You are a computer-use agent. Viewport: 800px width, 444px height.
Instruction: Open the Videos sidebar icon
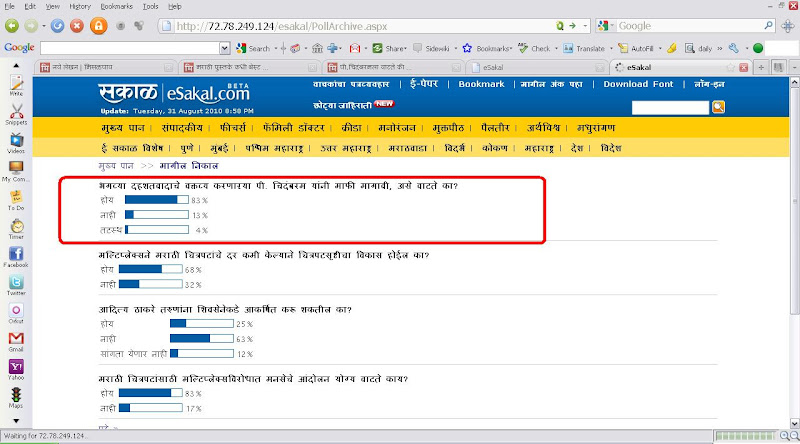click(x=16, y=143)
